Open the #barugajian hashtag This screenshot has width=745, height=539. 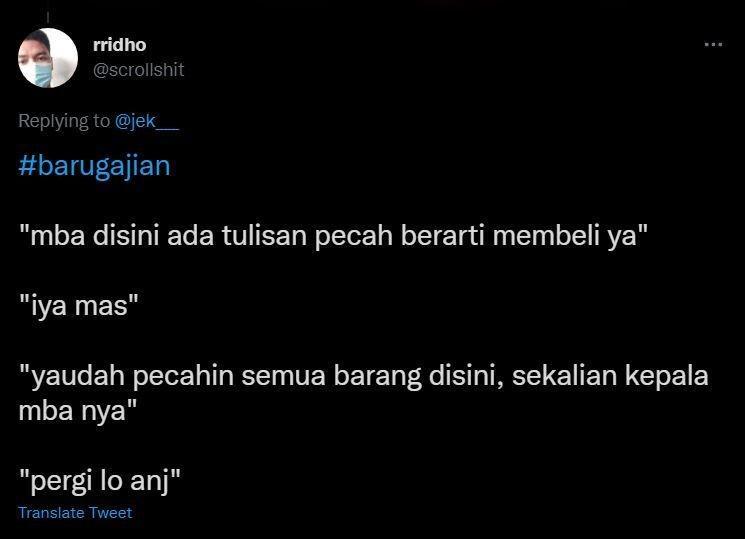94,166
